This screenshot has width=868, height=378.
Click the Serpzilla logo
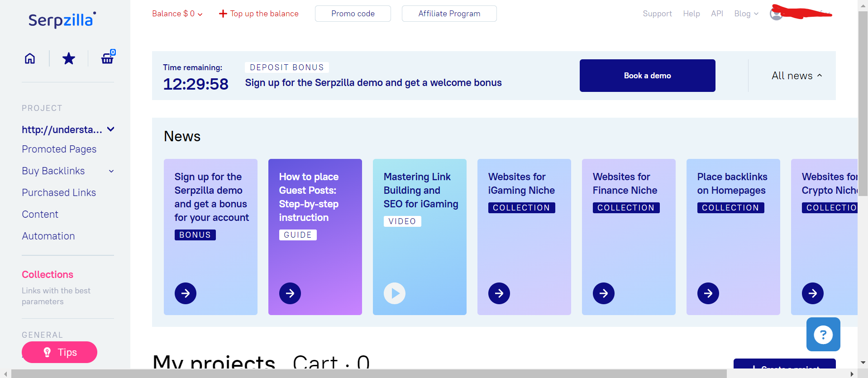pyautogui.click(x=62, y=20)
